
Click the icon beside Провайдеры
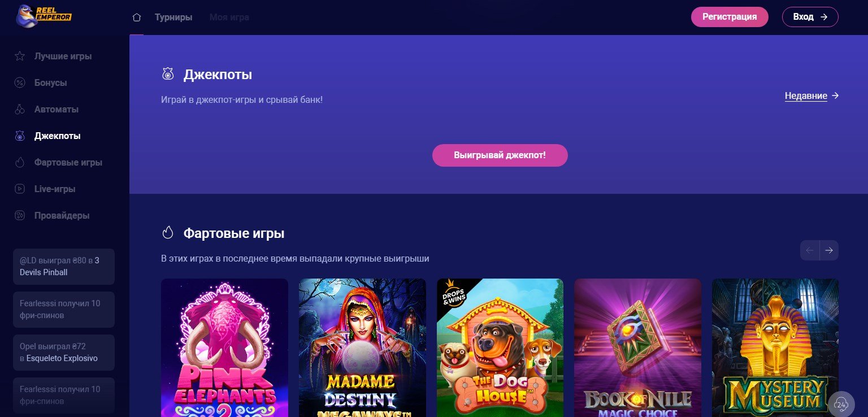tap(20, 216)
